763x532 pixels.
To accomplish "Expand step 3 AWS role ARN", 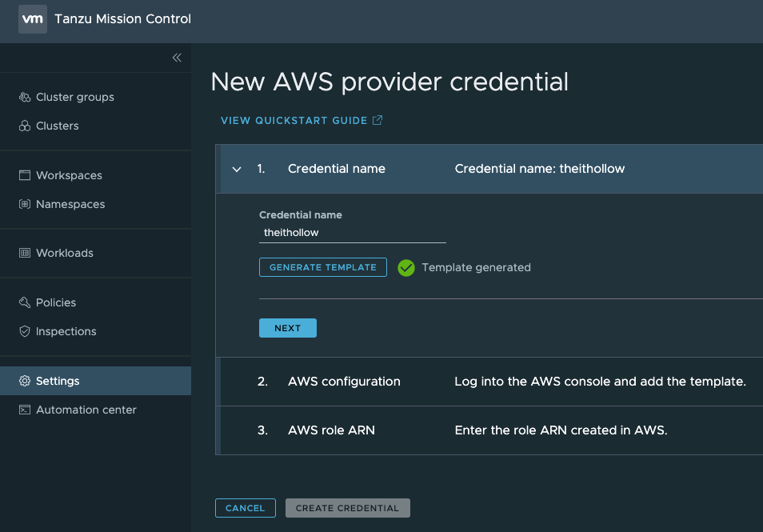I will (x=331, y=430).
